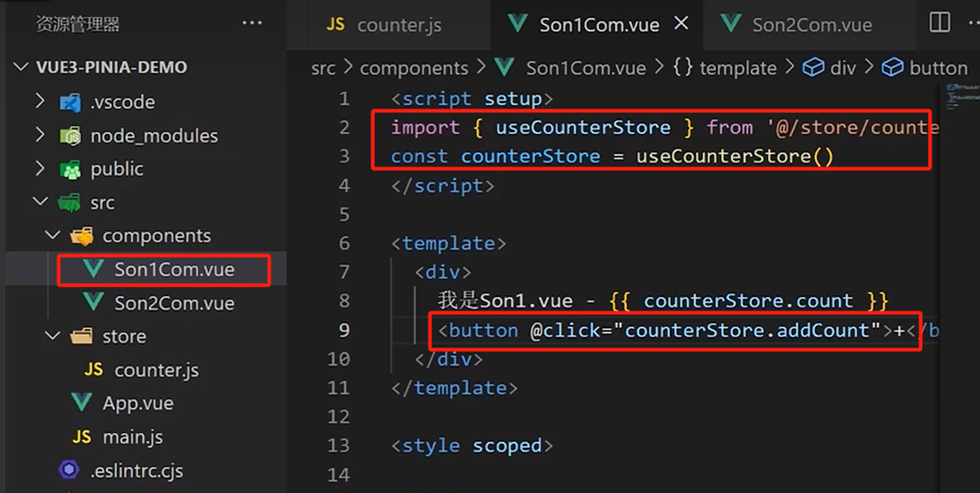Click 'counterStore.count' in line 8
Viewport: 980px width, 493px height.
click(748, 301)
